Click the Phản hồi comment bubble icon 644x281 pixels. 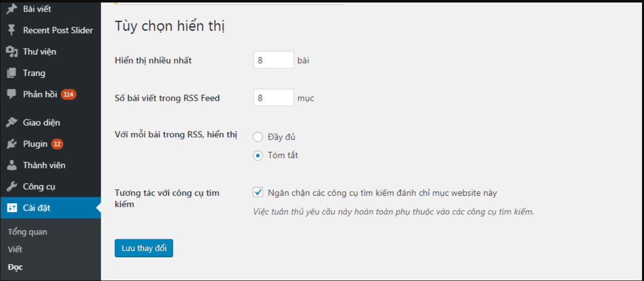[x=12, y=94]
